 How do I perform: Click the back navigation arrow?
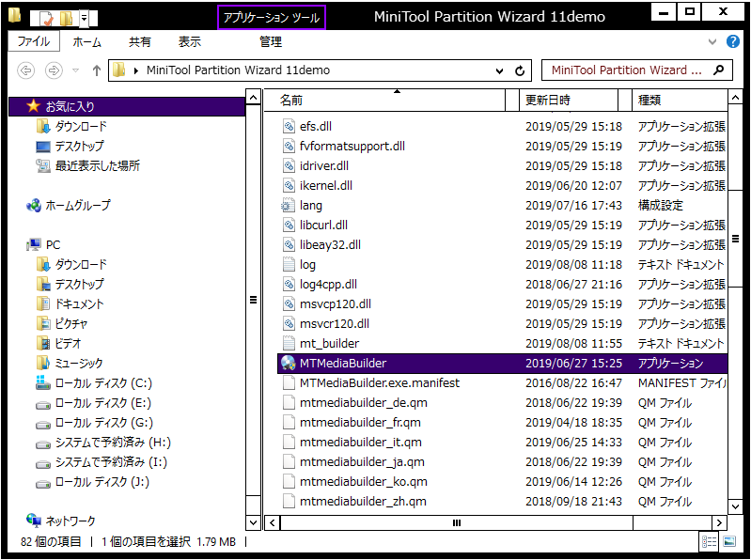[26, 70]
